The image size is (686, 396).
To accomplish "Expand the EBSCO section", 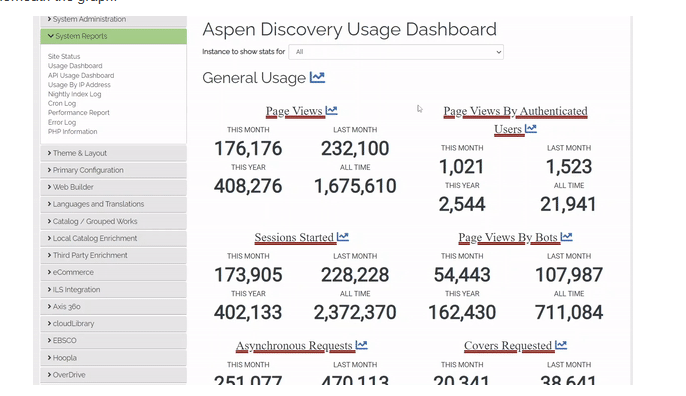I will pos(113,341).
